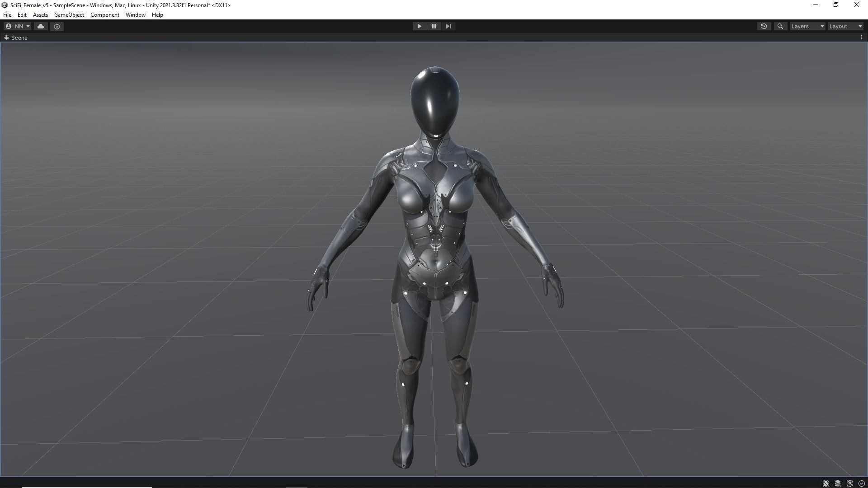Minimize the Unity window
This screenshot has height=488, width=868.
tap(816, 5)
